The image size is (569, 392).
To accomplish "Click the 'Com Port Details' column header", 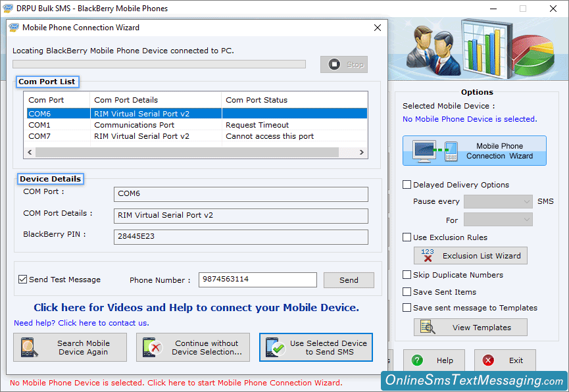I will [126, 100].
